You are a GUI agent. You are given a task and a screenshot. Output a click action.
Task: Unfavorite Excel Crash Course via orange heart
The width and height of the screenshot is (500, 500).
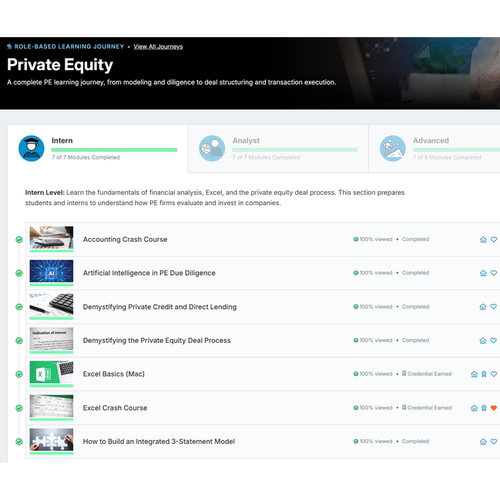[x=494, y=408]
